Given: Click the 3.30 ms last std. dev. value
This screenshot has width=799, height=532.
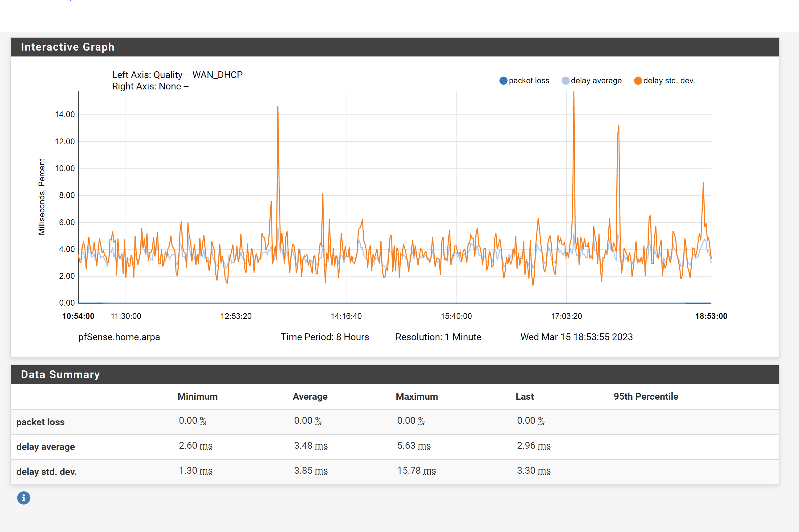Looking at the screenshot, I should (534, 471).
